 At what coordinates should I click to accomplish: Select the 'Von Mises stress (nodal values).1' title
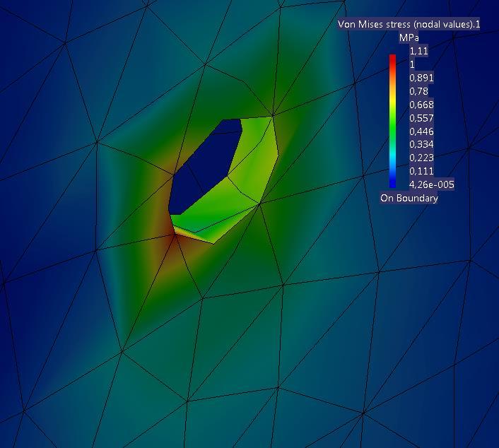coord(409,24)
